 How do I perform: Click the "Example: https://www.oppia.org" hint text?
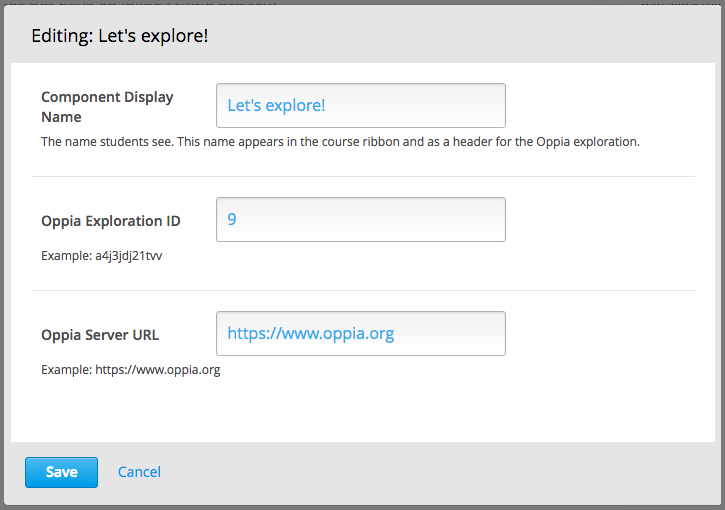(130, 370)
